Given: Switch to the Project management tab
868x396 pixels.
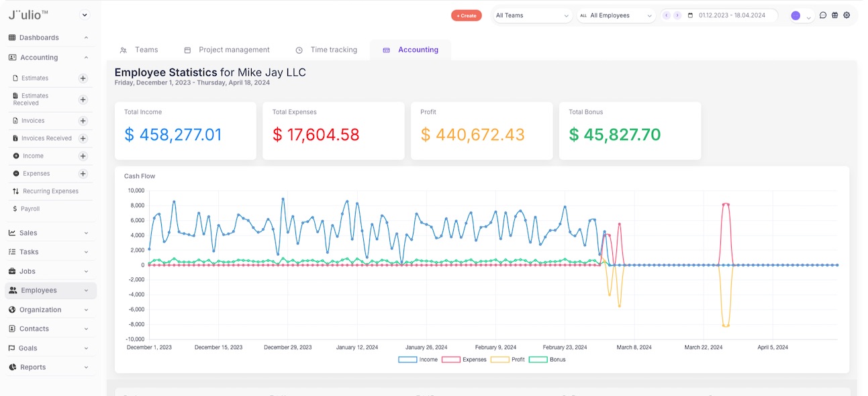Looking at the screenshot, I should click(227, 50).
